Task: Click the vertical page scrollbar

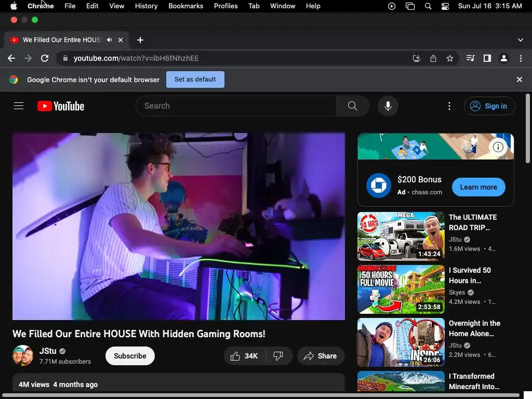Action: coord(528,129)
